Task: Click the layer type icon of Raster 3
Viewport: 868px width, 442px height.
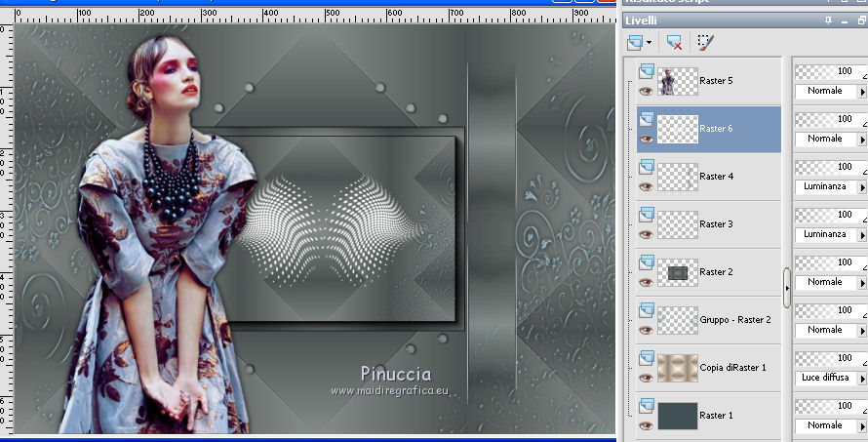Action: (646, 215)
